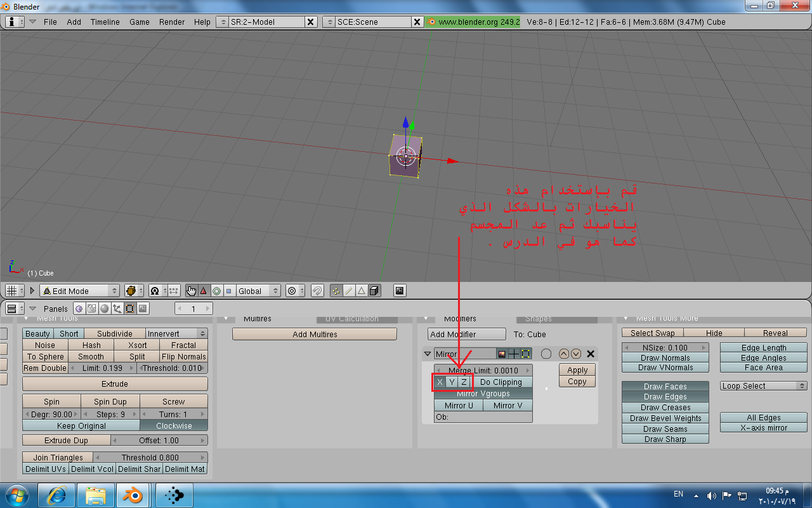
Task: Open the Shading context sphere icon
Action: click(x=104, y=309)
